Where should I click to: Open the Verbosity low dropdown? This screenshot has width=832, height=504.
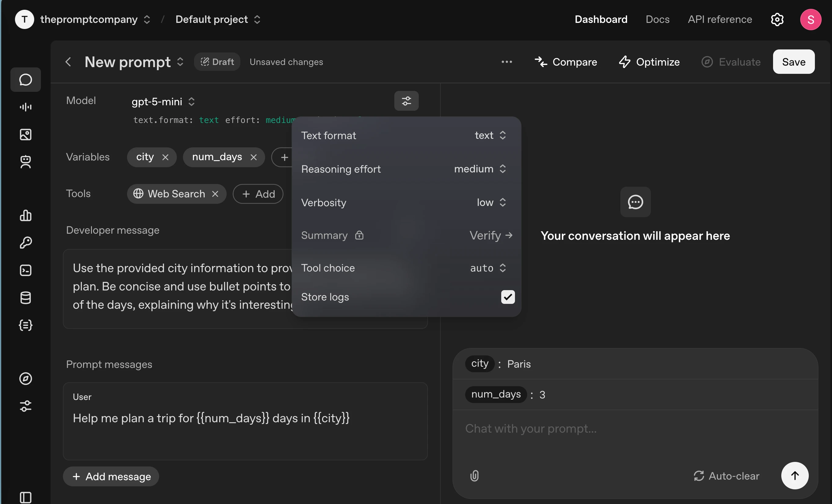[491, 202]
